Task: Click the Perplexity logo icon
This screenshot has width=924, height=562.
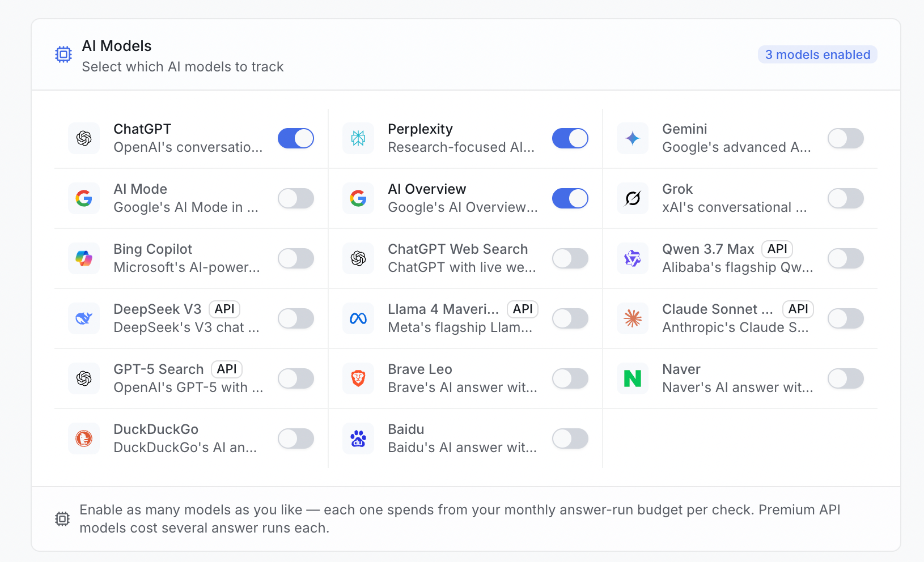Action: pos(358,138)
